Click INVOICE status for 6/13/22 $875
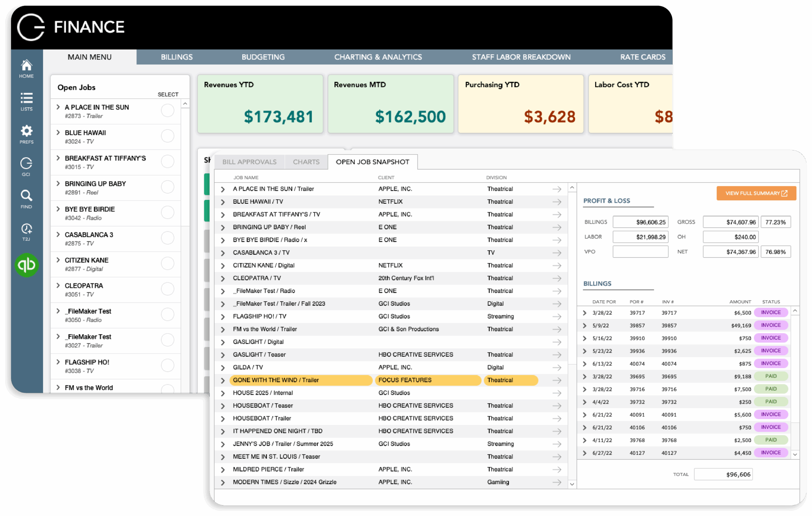The width and height of the screenshot is (812, 516). click(771, 363)
